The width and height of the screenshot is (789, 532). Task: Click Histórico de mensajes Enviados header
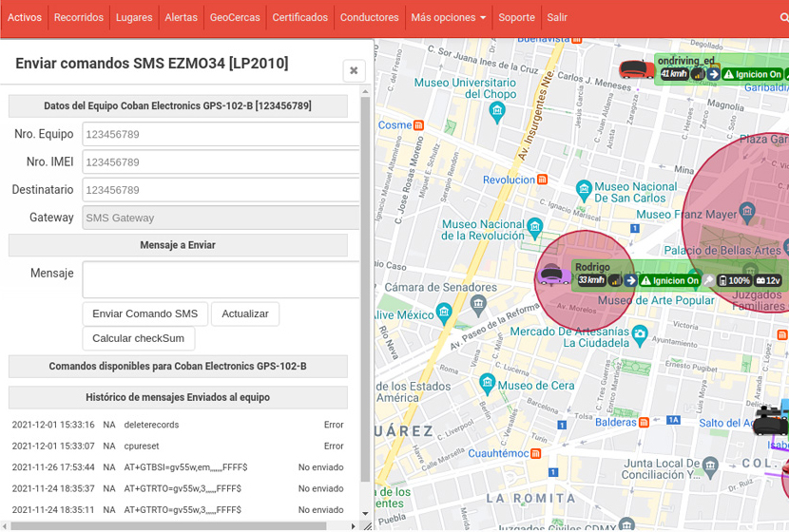[178, 397]
